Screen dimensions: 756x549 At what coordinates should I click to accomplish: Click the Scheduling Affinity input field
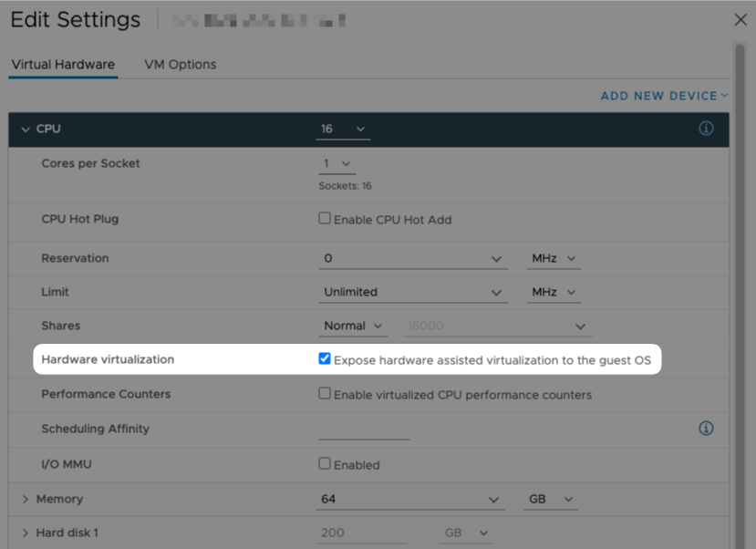(363, 430)
